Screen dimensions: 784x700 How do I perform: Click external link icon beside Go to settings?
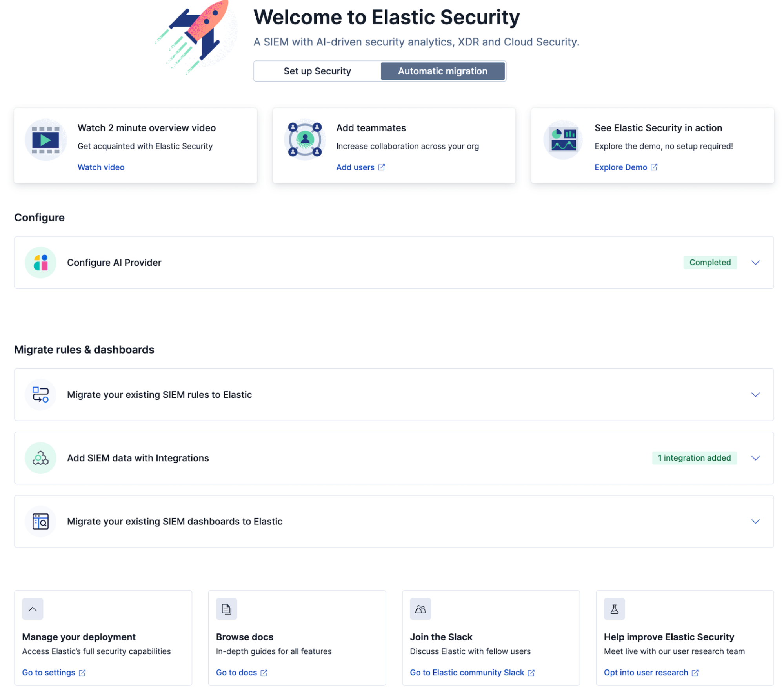pyautogui.click(x=82, y=673)
